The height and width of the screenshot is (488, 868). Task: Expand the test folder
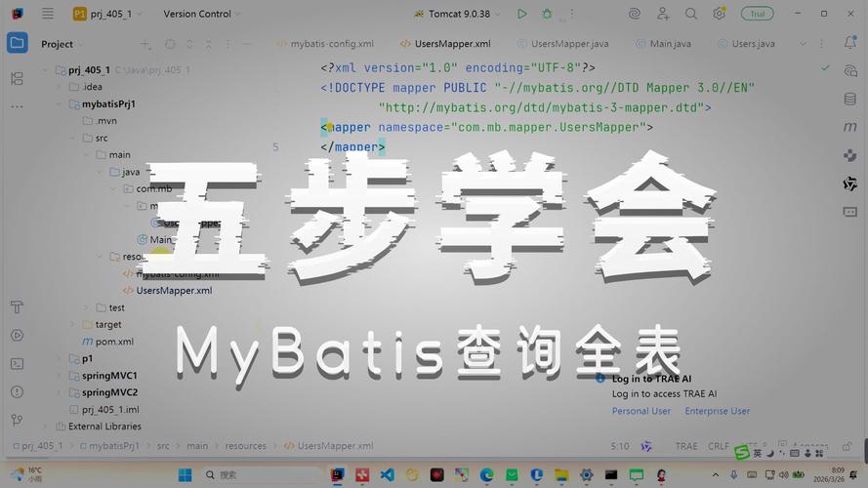pyautogui.click(x=86, y=307)
